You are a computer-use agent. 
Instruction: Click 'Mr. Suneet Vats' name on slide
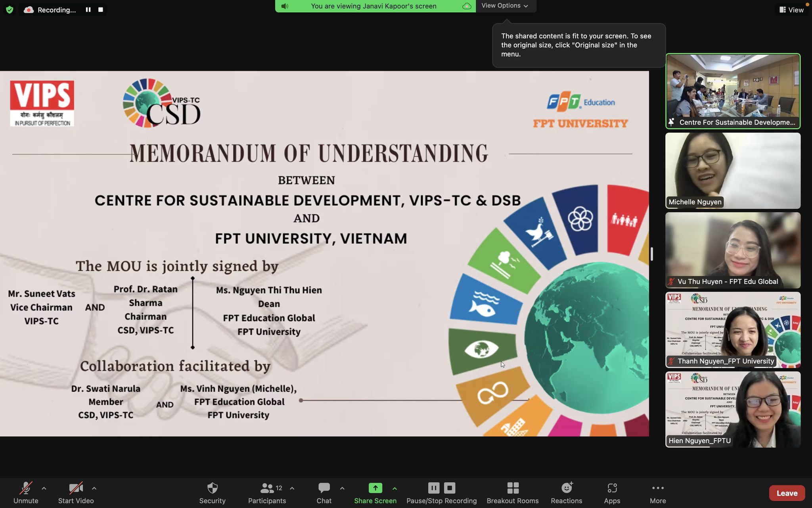[42, 294]
